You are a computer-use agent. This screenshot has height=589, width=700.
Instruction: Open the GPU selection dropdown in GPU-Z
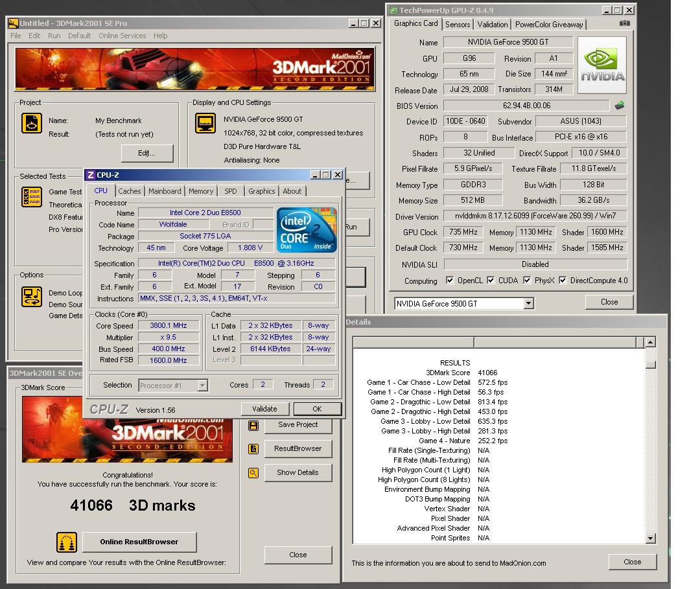point(529,303)
